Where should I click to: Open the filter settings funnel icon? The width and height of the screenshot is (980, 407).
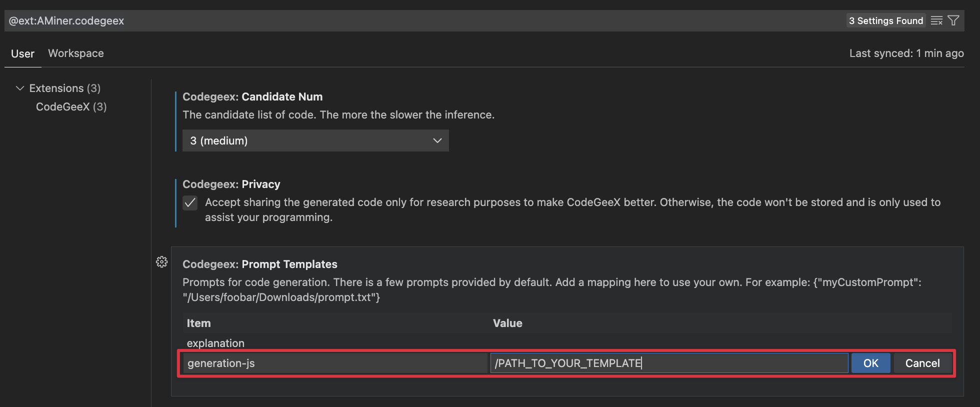(x=953, y=20)
